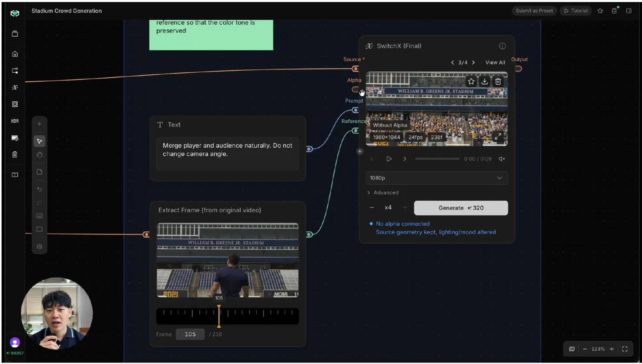
Task: Open the HDR tool in the sidebar
Action: (15, 121)
